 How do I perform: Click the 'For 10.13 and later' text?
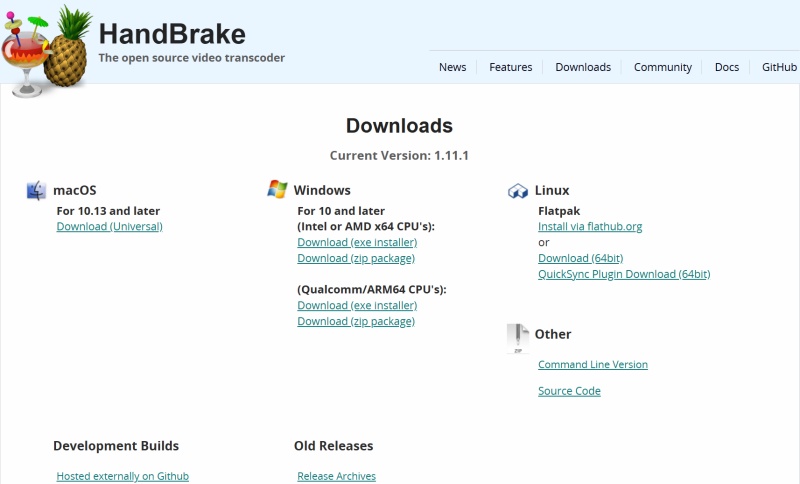click(x=108, y=211)
